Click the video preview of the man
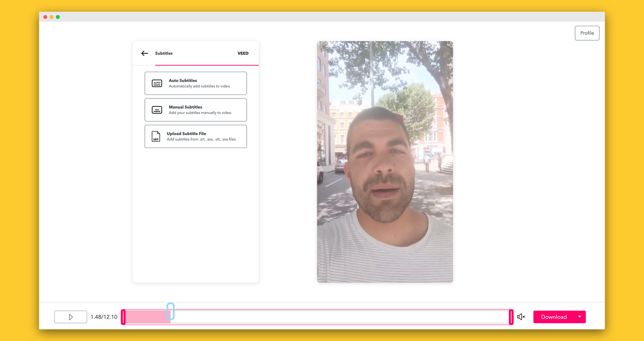 pos(385,162)
